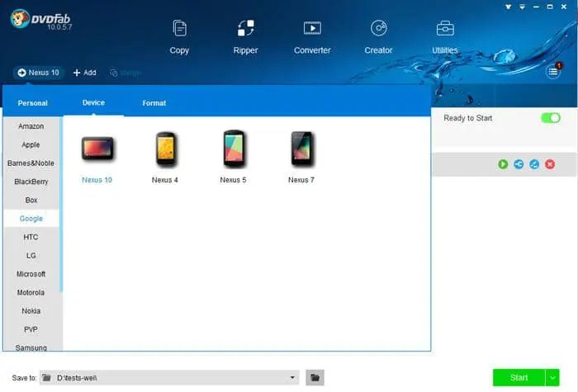Select LG in the brand list
This screenshot has height=392, width=578.
coord(31,255)
